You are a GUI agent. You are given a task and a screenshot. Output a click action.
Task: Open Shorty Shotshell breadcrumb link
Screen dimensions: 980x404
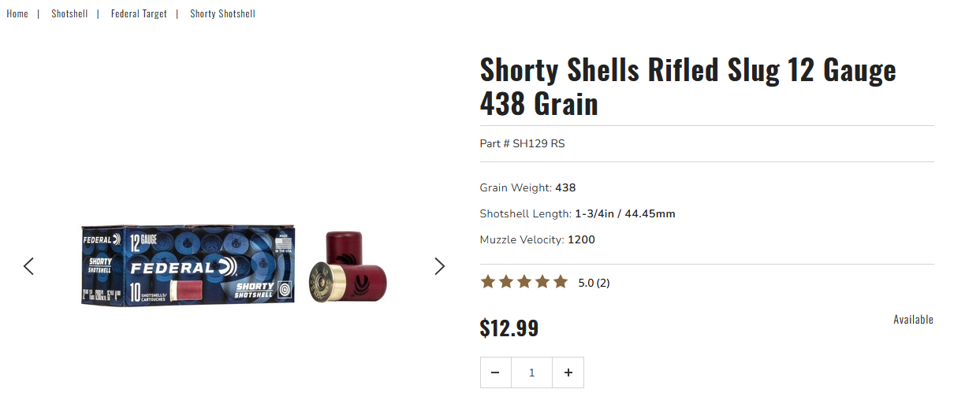pyautogui.click(x=222, y=13)
